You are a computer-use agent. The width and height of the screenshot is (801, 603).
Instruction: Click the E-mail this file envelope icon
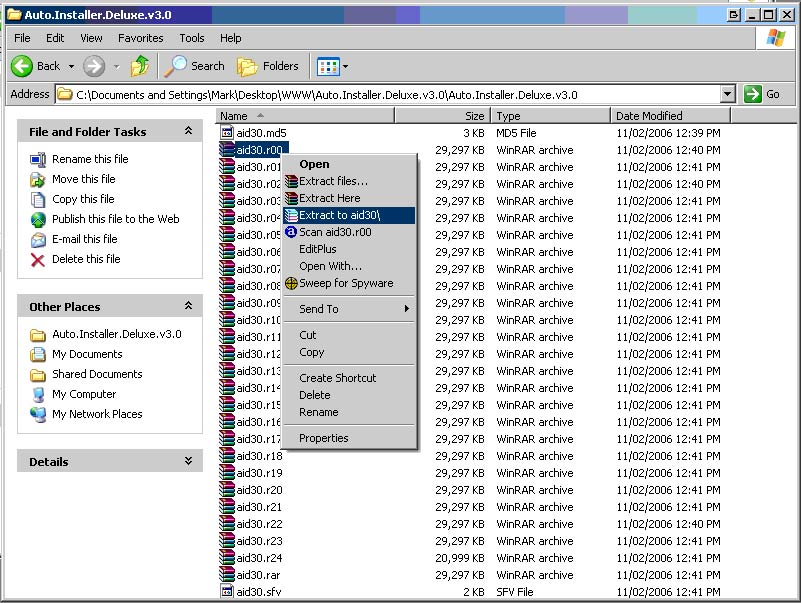pos(38,239)
